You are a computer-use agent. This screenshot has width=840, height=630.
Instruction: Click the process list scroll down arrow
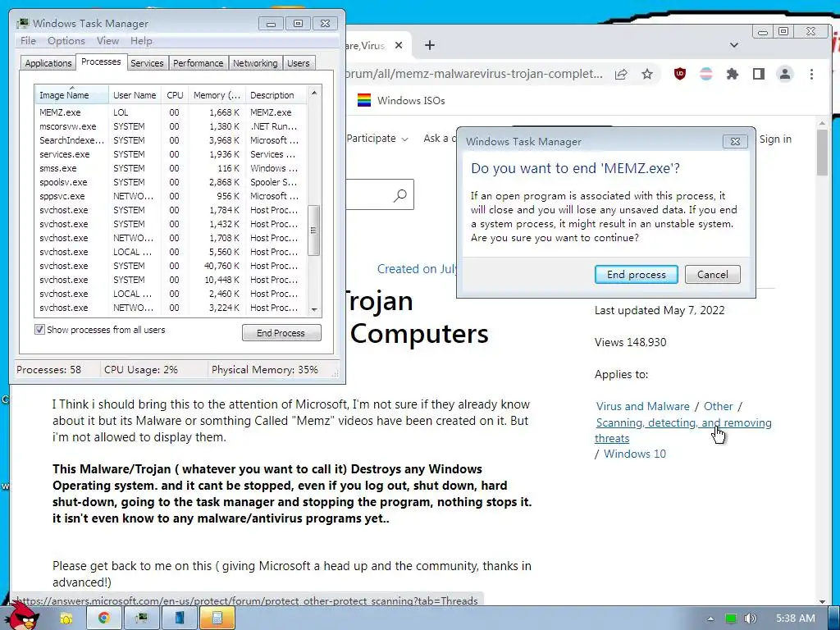pos(314,309)
